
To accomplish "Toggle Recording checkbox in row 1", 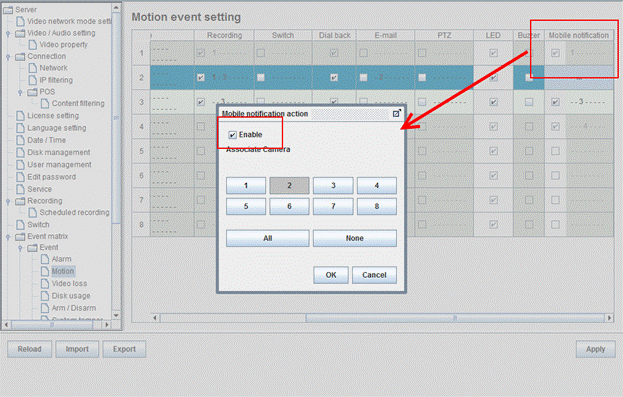I will 201,53.
